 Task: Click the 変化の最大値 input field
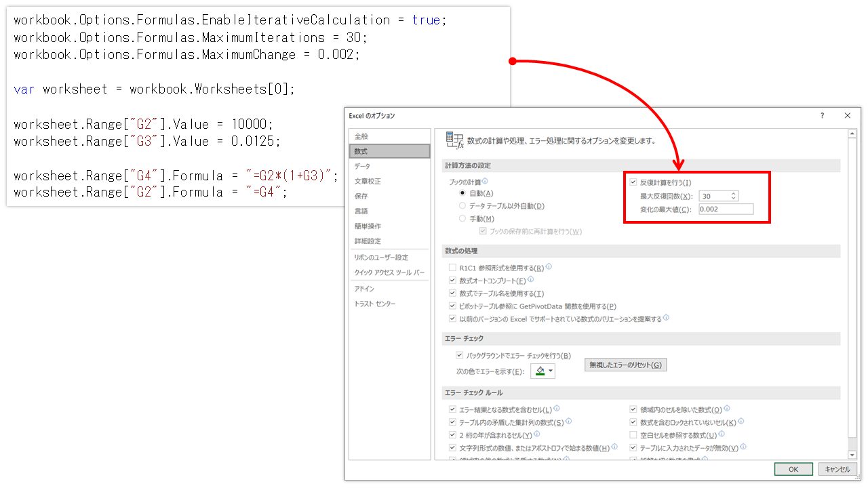pos(726,209)
